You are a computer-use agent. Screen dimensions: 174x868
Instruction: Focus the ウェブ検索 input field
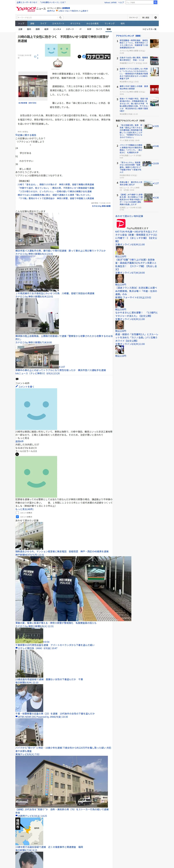click(139, 2)
